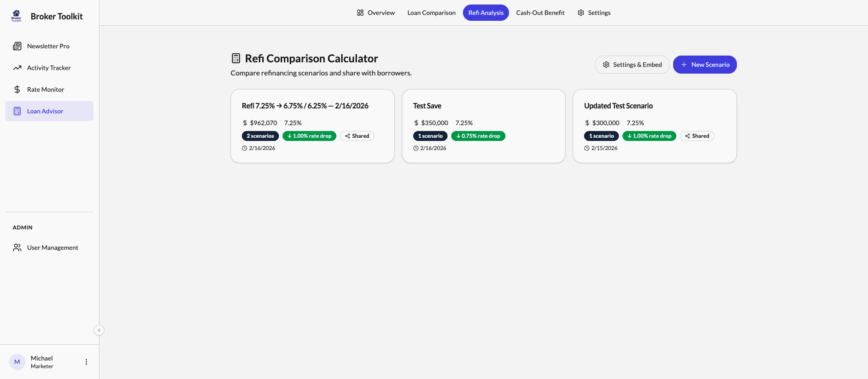This screenshot has width=868, height=379.
Task: Open the Test Save scenario card
Action: click(484, 126)
